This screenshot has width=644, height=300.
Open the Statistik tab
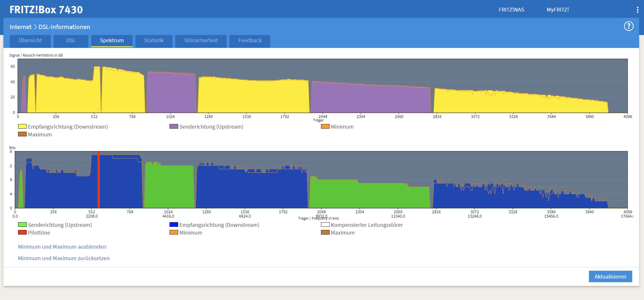[x=154, y=41]
